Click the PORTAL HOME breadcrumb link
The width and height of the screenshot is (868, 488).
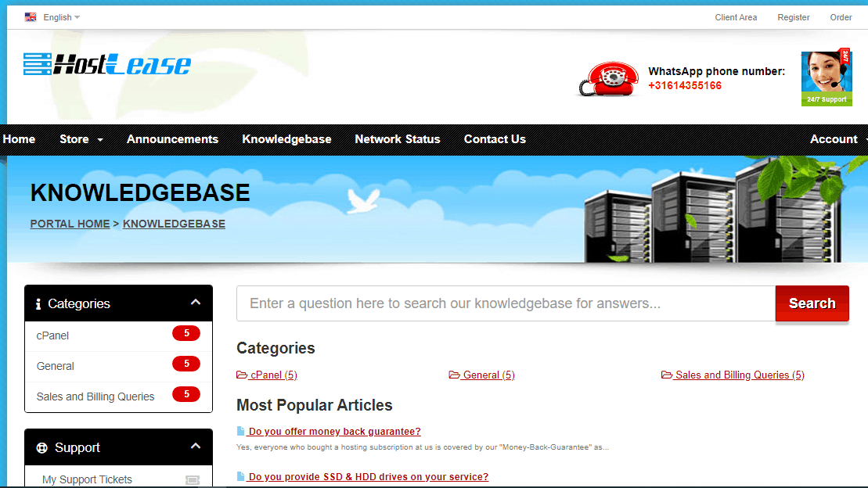(70, 224)
